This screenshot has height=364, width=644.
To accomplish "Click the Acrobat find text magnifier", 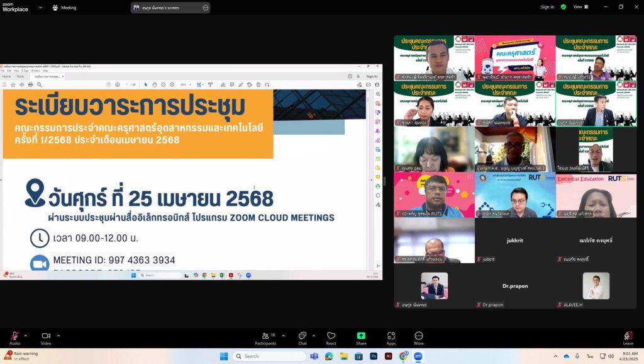I will (x=40, y=85).
